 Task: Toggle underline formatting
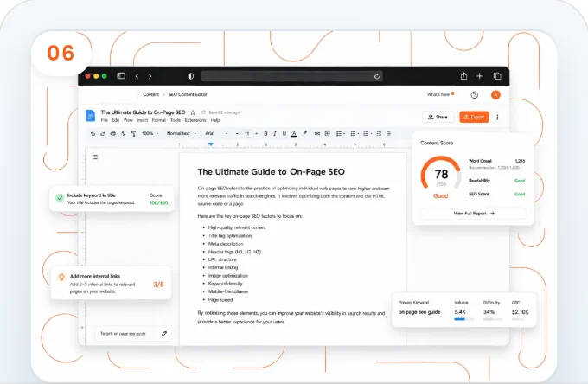coord(284,133)
